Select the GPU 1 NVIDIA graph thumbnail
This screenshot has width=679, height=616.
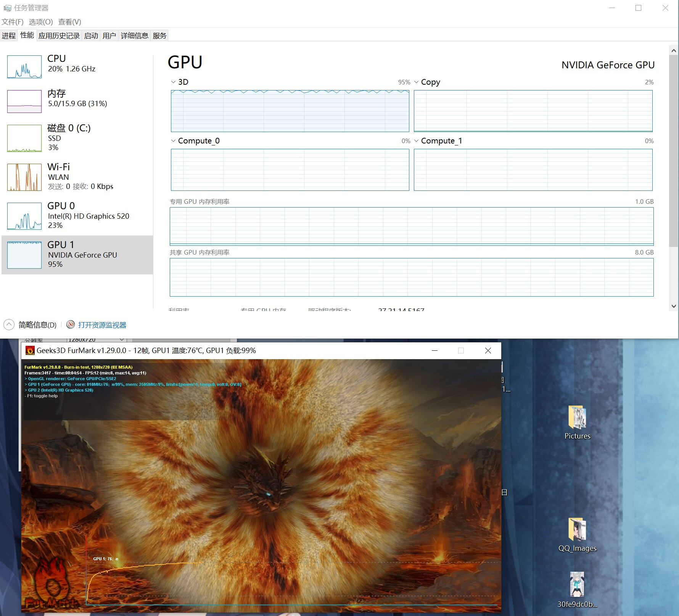(x=24, y=255)
